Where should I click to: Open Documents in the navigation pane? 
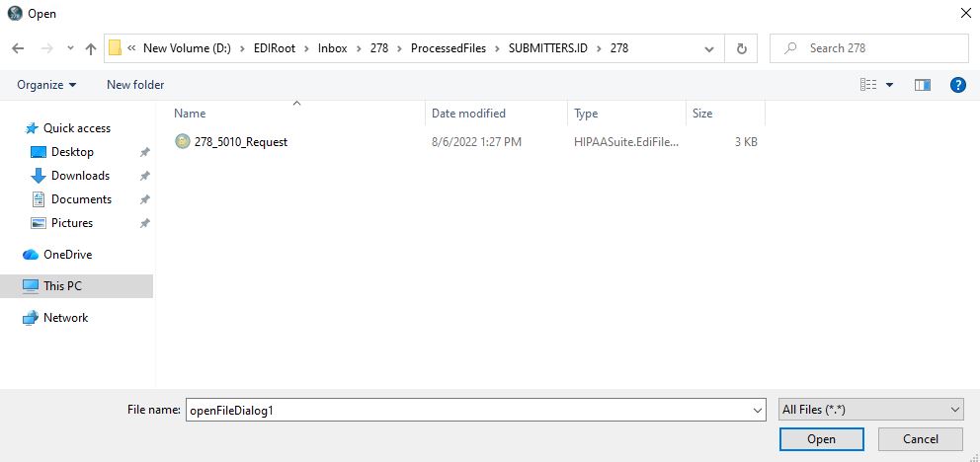click(81, 199)
